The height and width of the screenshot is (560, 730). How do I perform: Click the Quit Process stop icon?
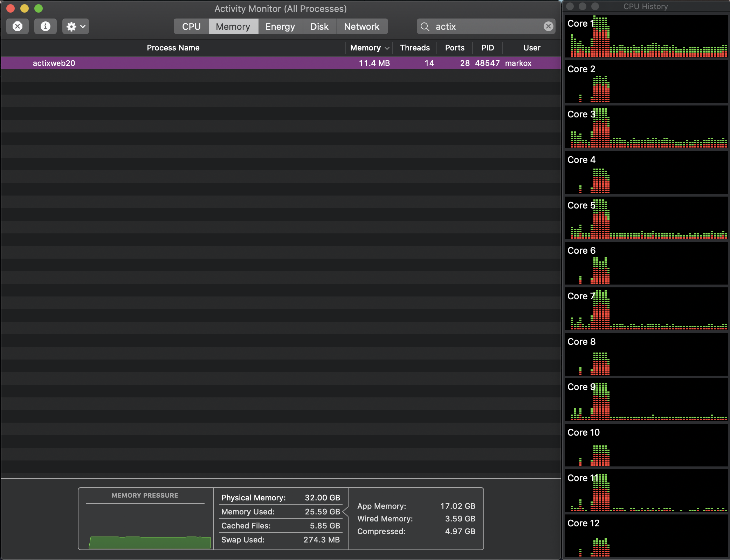[18, 26]
